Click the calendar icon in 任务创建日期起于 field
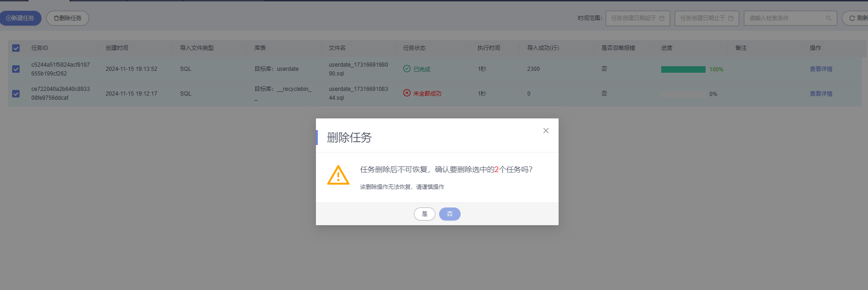The width and height of the screenshot is (868, 290). (662, 18)
